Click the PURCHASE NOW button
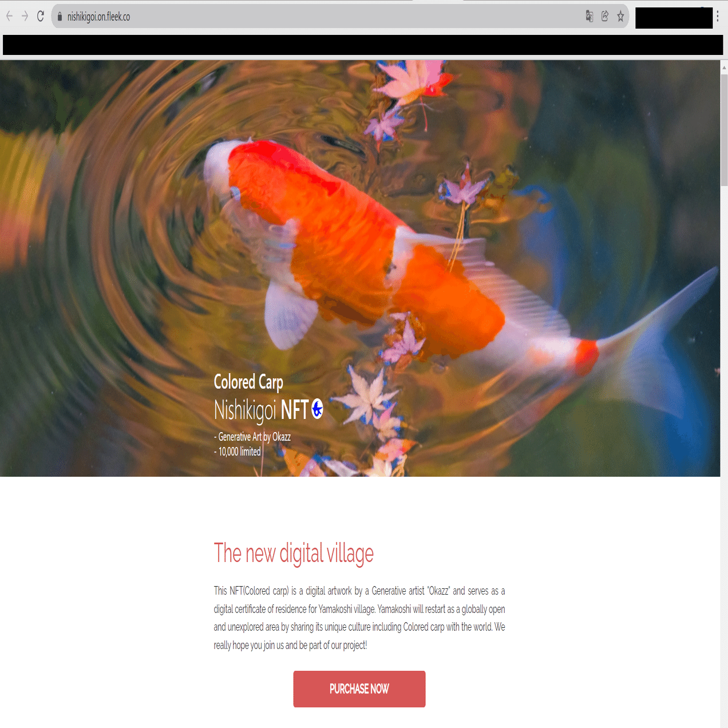The image size is (728, 728). [x=359, y=689]
